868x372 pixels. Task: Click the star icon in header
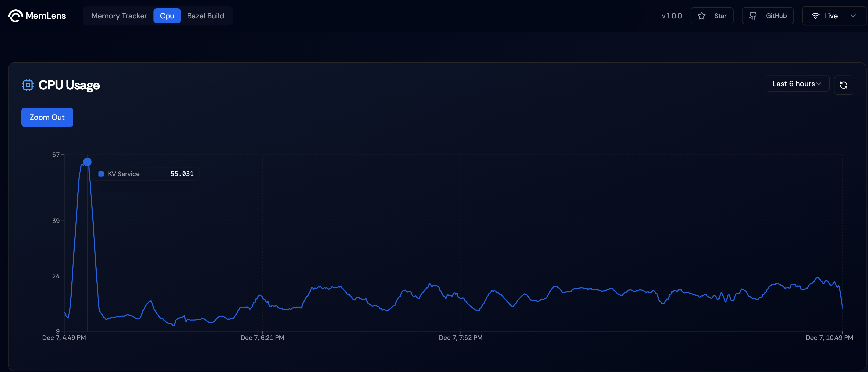point(701,16)
